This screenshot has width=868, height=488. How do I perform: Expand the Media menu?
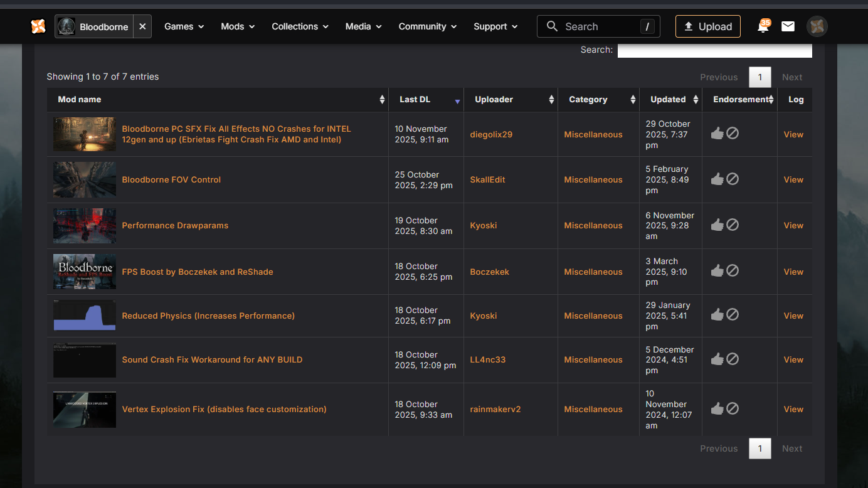pyautogui.click(x=363, y=26)
